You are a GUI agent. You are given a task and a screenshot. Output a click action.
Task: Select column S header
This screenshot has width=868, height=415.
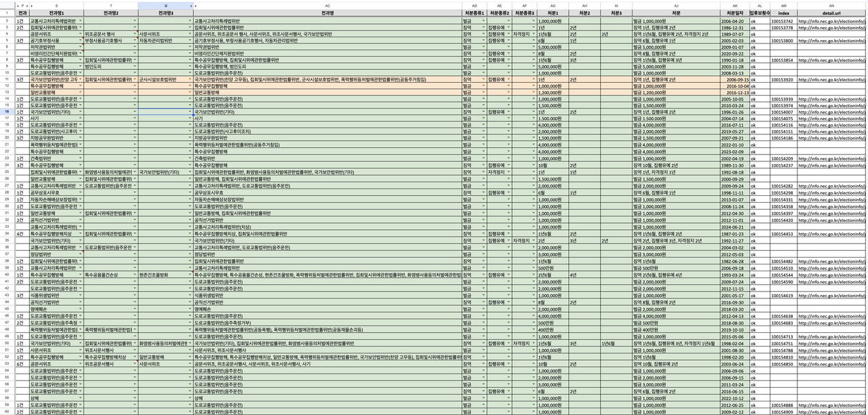click(56, 5)
